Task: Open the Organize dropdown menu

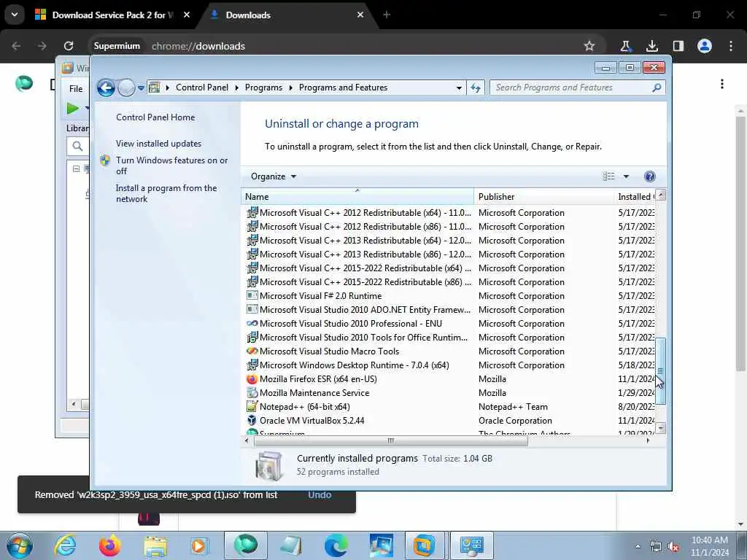Action: point(274,176)
